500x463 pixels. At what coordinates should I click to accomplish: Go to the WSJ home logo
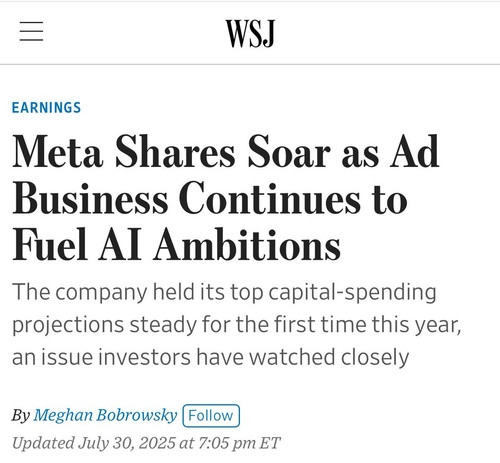coord(250,33)
